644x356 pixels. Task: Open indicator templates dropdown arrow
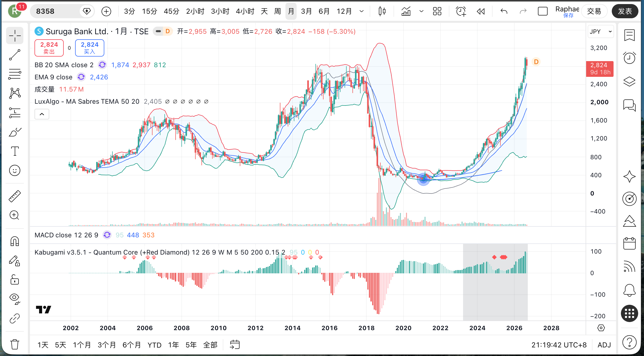tap(421, 11)
